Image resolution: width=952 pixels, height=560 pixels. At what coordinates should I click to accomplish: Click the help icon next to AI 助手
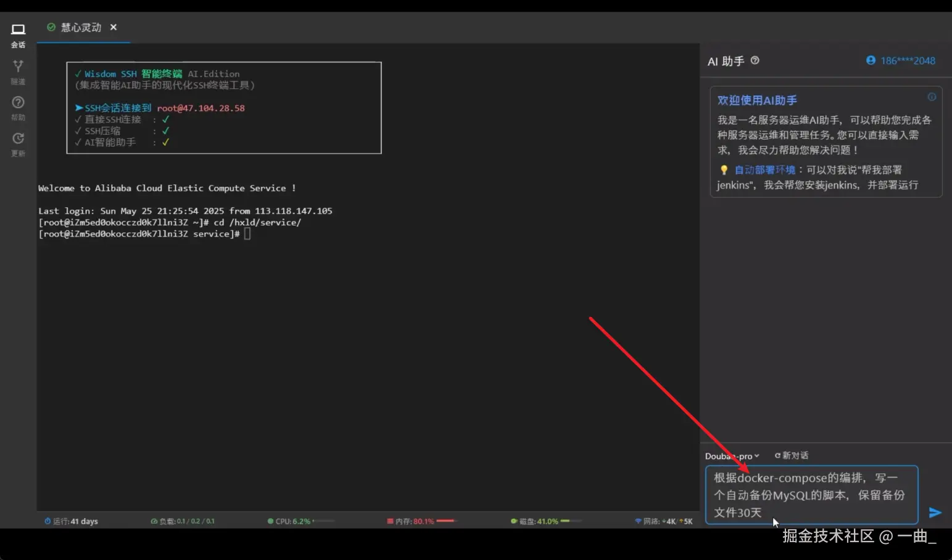[755, 60]
